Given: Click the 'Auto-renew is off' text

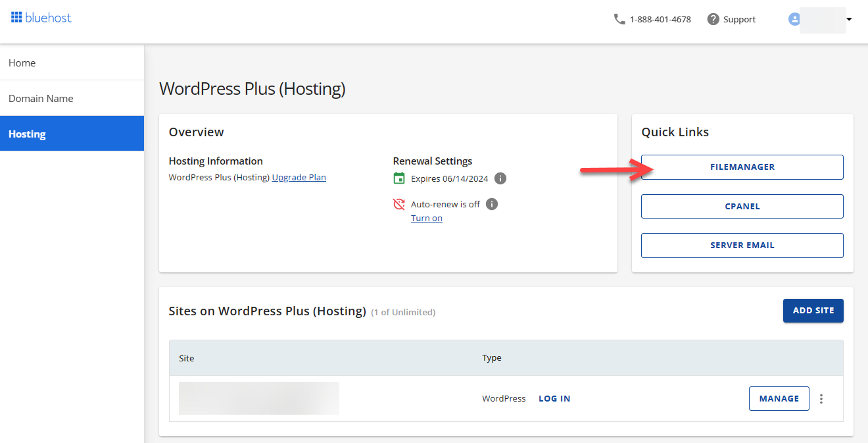Looking at the screenshot, I should pyautogui.click(x=445, y=205).
